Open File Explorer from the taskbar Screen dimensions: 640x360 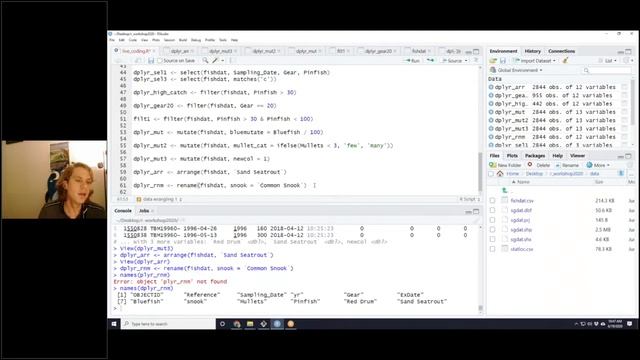(x=250, y=324)
